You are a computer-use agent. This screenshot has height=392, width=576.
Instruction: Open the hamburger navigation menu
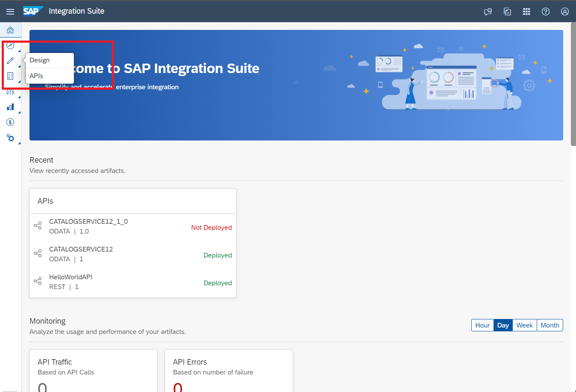tap(10, 12)
